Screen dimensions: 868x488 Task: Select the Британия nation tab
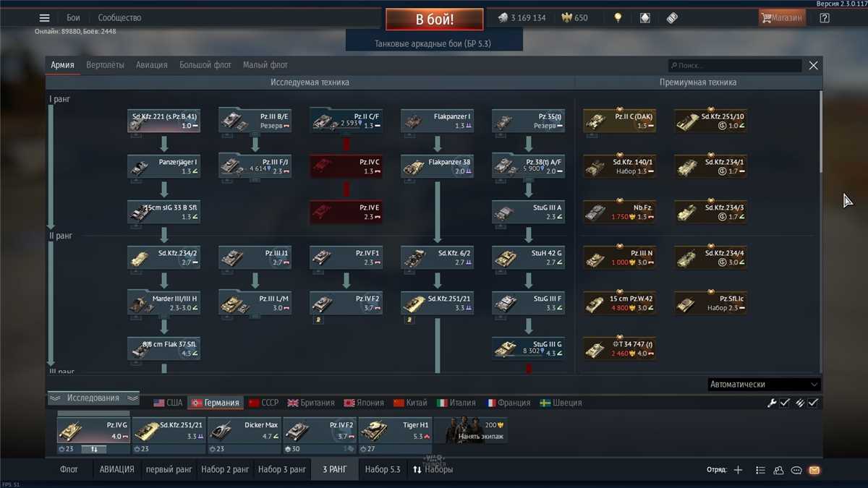click(311, 403)
